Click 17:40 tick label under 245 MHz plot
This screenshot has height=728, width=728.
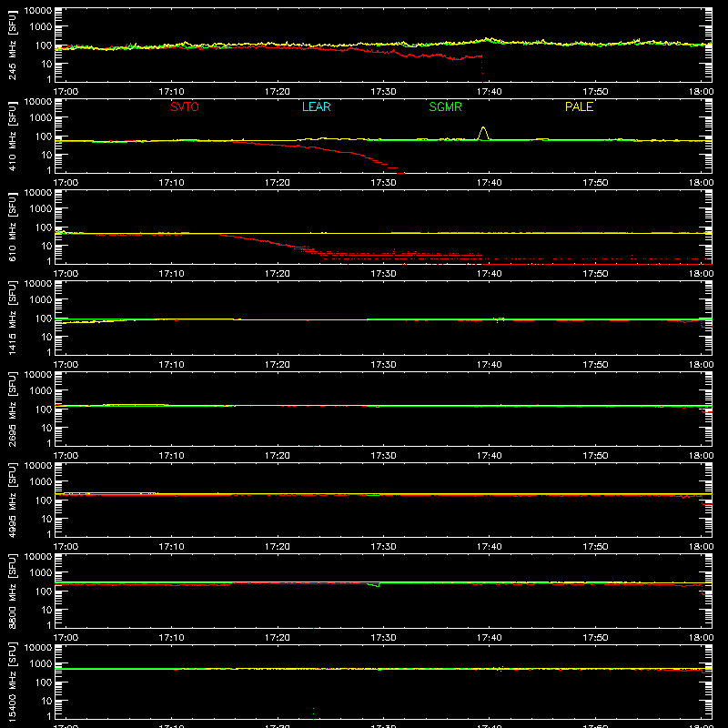tap(489, 92)
